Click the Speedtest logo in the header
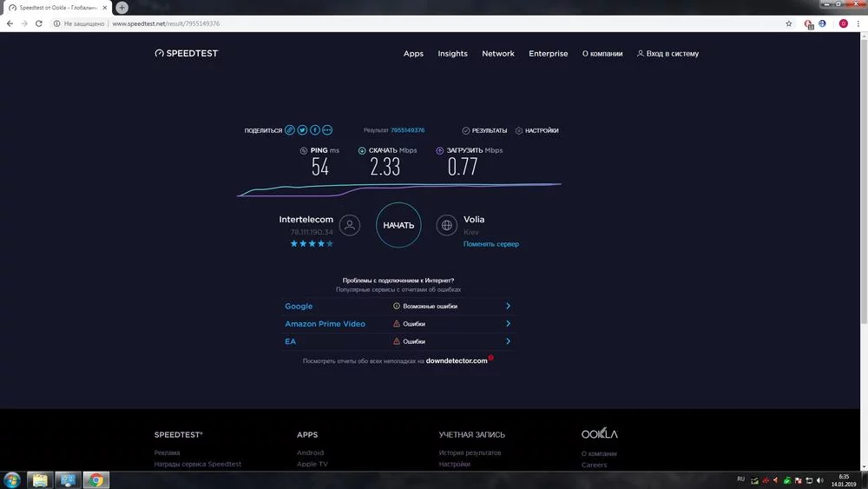Screen dimensions: 868x489 187,53
